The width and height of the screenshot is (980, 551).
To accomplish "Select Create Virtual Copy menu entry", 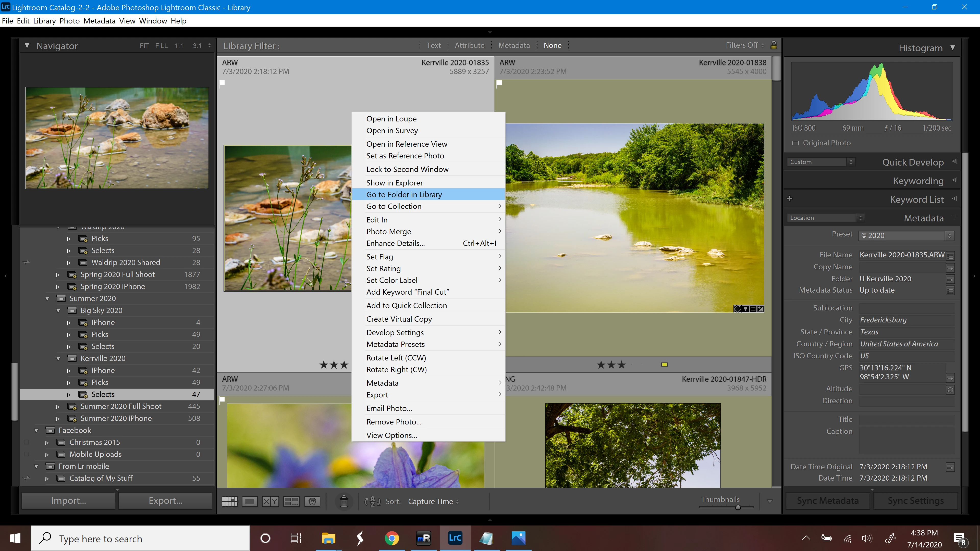I will (399, 319).
